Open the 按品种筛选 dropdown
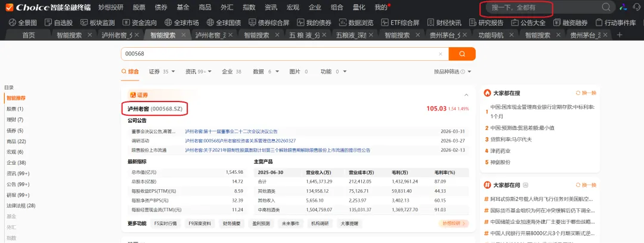The width and height of the screenshot is (644, 243). coord(453,72)
